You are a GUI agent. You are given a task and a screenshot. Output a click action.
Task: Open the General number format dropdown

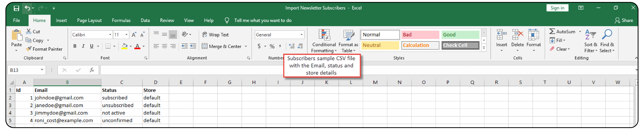301,35
